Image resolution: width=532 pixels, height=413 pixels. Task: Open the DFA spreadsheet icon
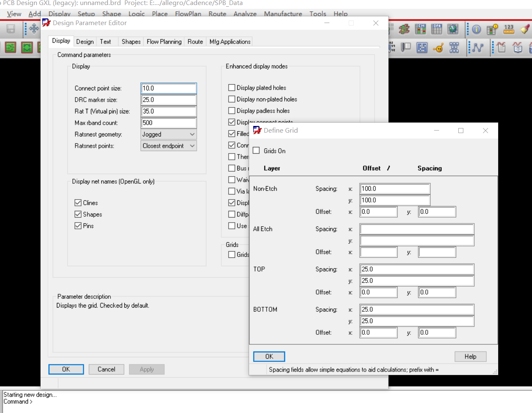(x=437, y=29)
